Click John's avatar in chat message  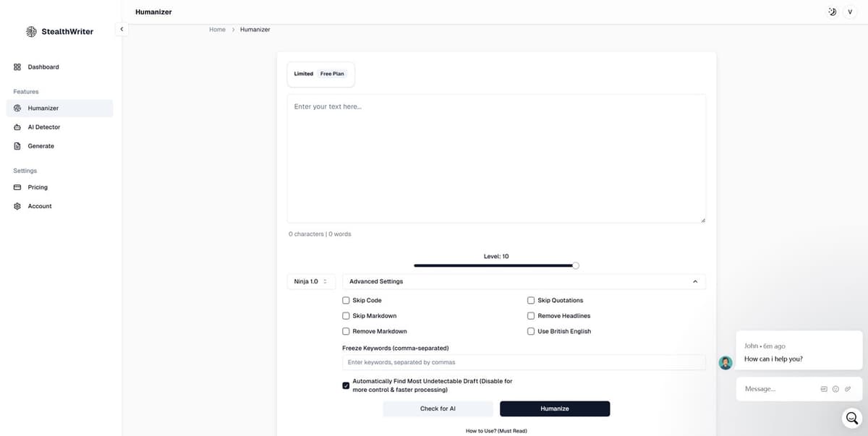(726, 363)
